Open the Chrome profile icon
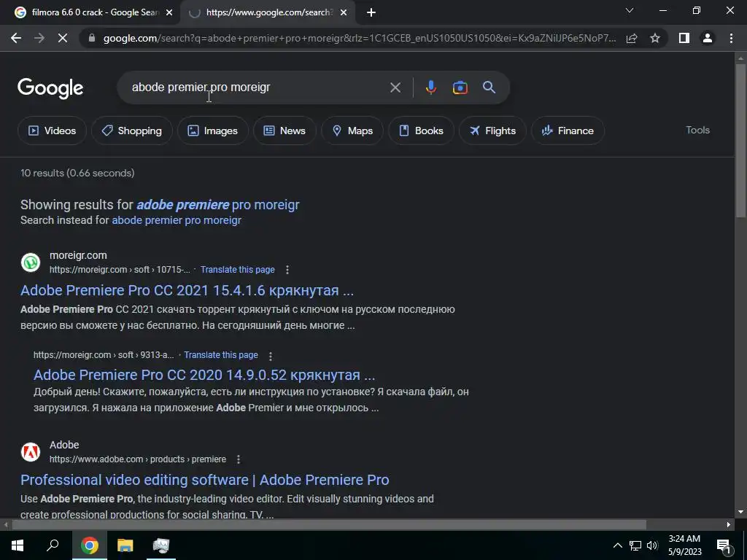The image size is (747, 560). pos(708,38)
